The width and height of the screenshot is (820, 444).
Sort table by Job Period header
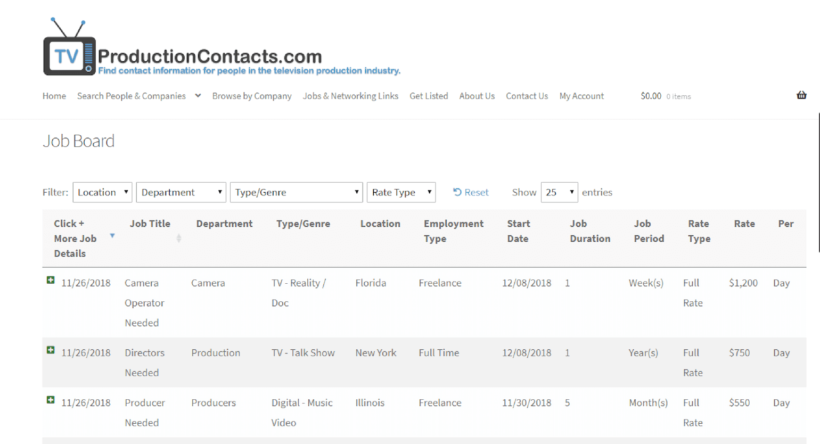(649, 231)
